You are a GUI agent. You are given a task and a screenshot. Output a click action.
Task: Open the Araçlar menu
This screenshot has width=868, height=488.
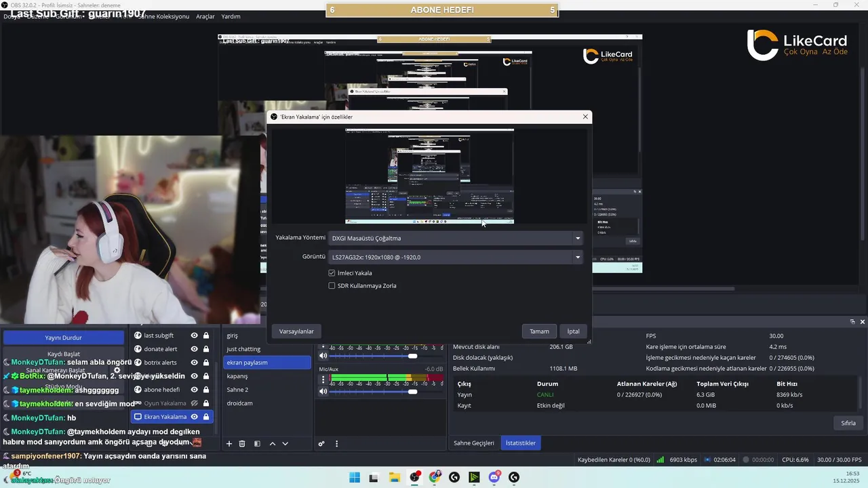tap(205, 16)
